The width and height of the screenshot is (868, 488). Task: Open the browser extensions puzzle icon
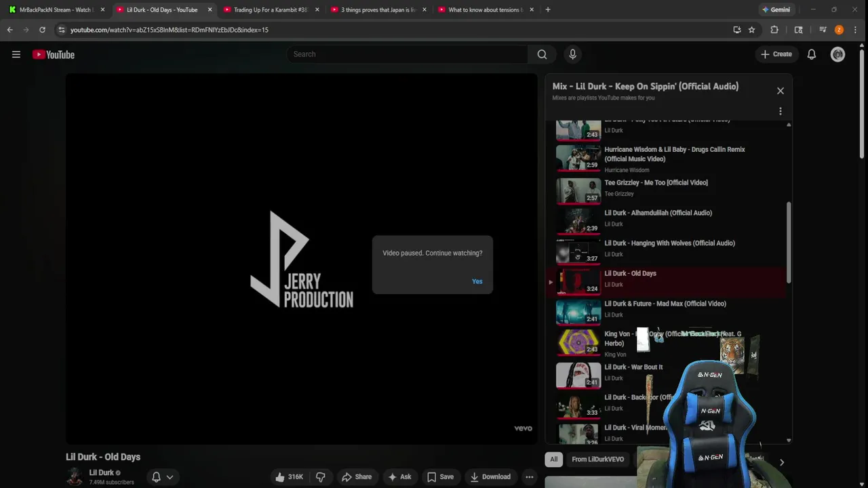774,30
